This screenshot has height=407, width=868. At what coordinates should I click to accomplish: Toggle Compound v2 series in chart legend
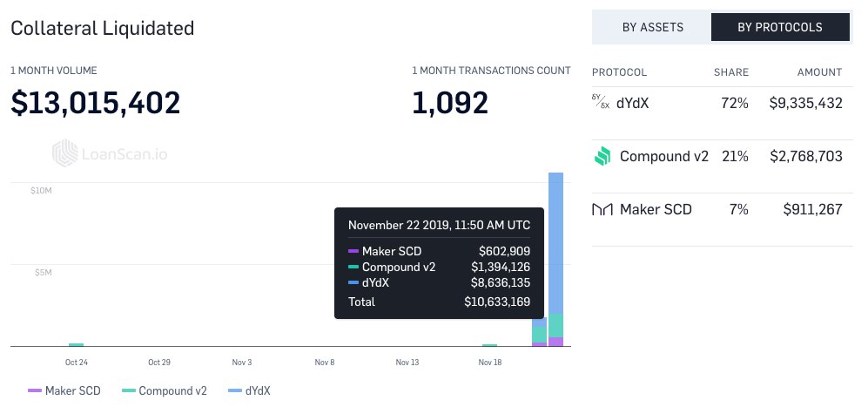165,391
